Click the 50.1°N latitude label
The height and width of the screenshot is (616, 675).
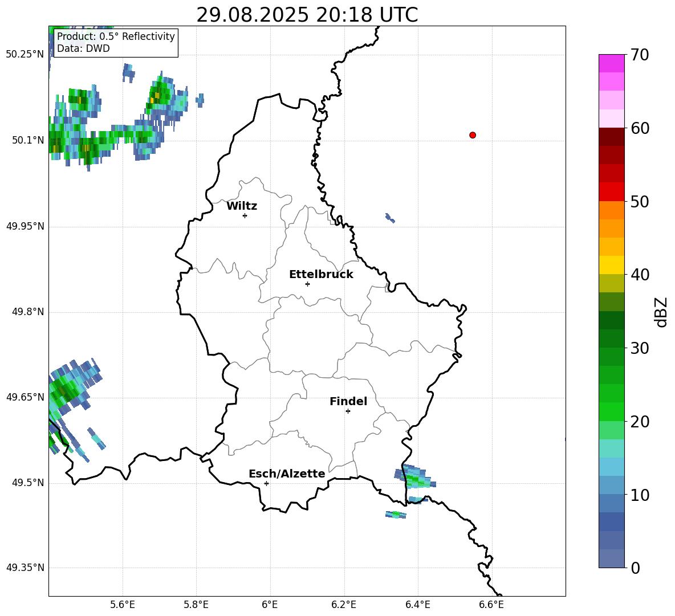pyautogui.click(x=27, y=140)
